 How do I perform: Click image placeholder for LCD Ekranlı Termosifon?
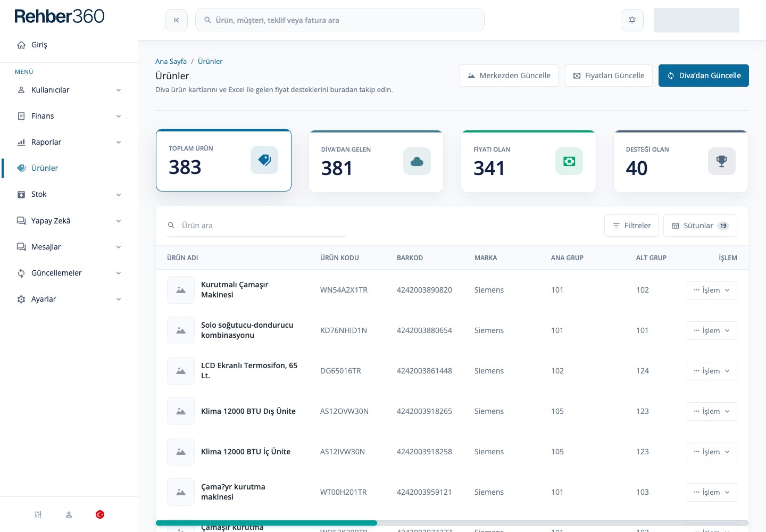181,371
